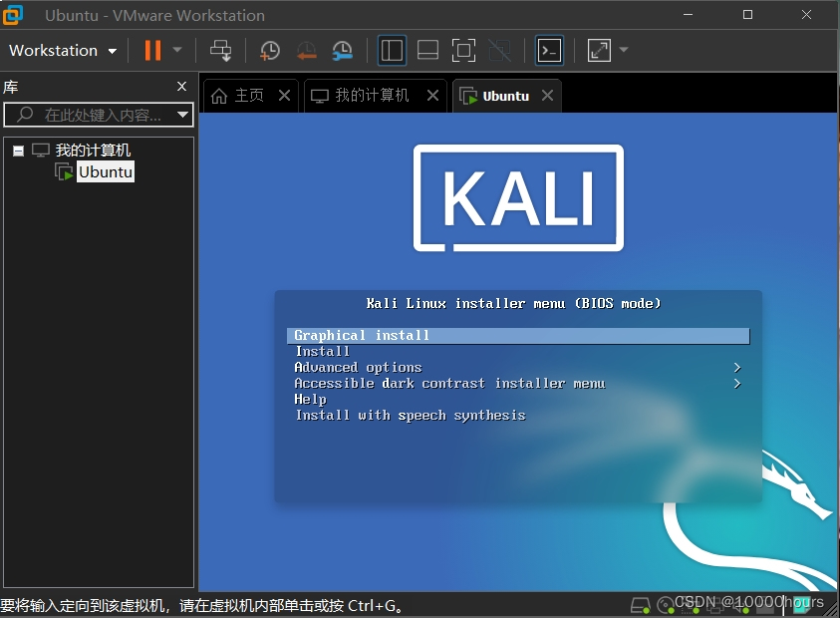Collapse the 我的计算机 tree node
This screenshot has height=618, width=840.
(18, 151)
